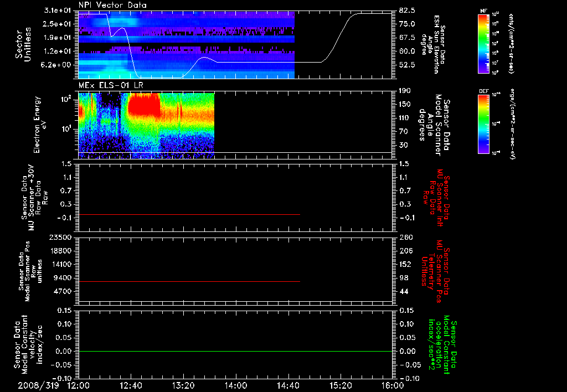Viewport: 567px width, 392px height.
Task: Select the "MEx ELS-01 LR" panel title
Action: point(111,85)
